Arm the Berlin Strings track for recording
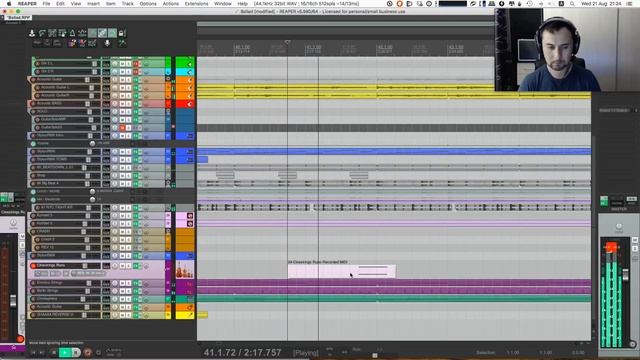The height and width of the screenshot is (360, 640). coord(33,291)
